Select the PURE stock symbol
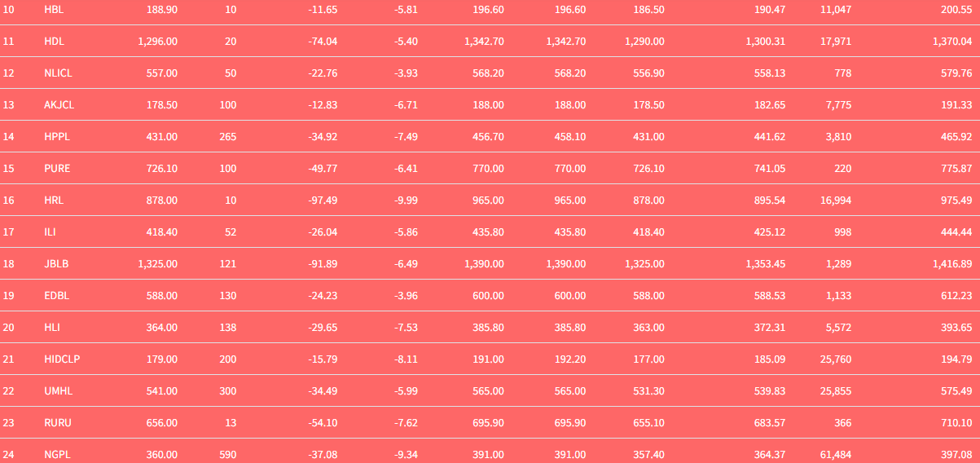Screen dimensions: 980x463 coord(57,169)
